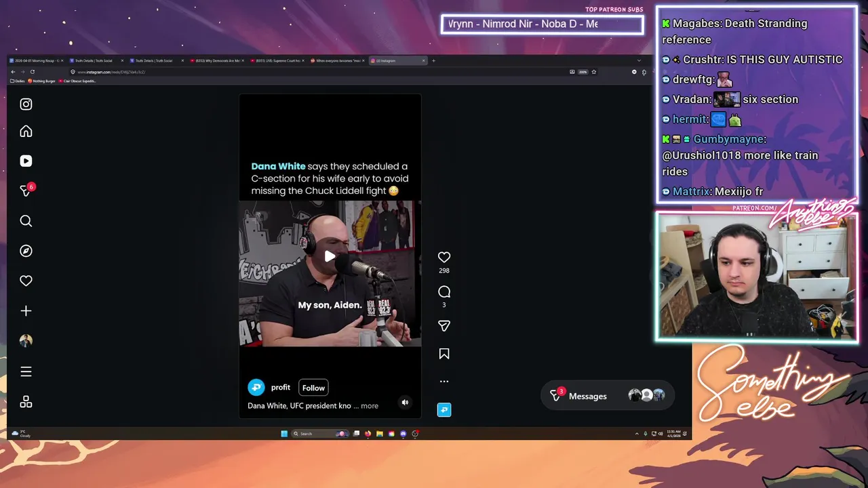The width and height of the screenshot is (868, 488).
Task: Show hidden system tray icons
Action: click(637, 434)
